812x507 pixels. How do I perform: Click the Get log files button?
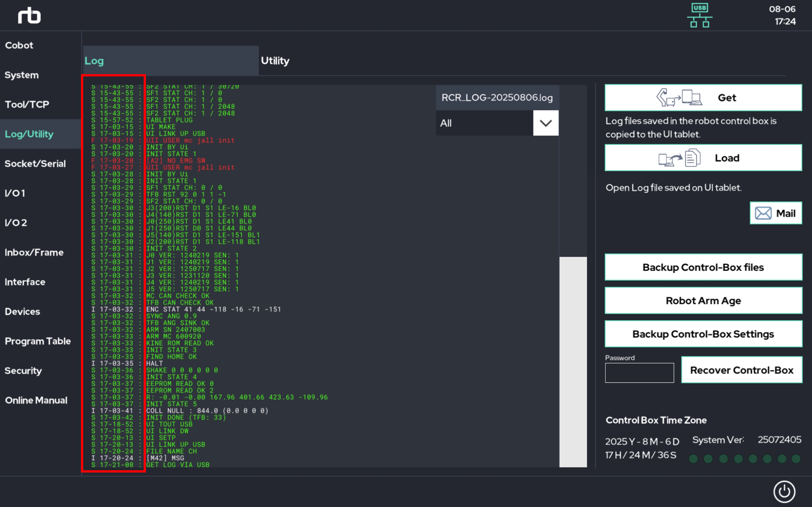[703, 98]
